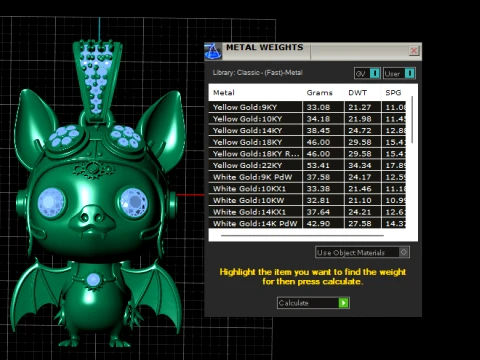Click the Metal Weights flask icon

[x=213, y=51]
